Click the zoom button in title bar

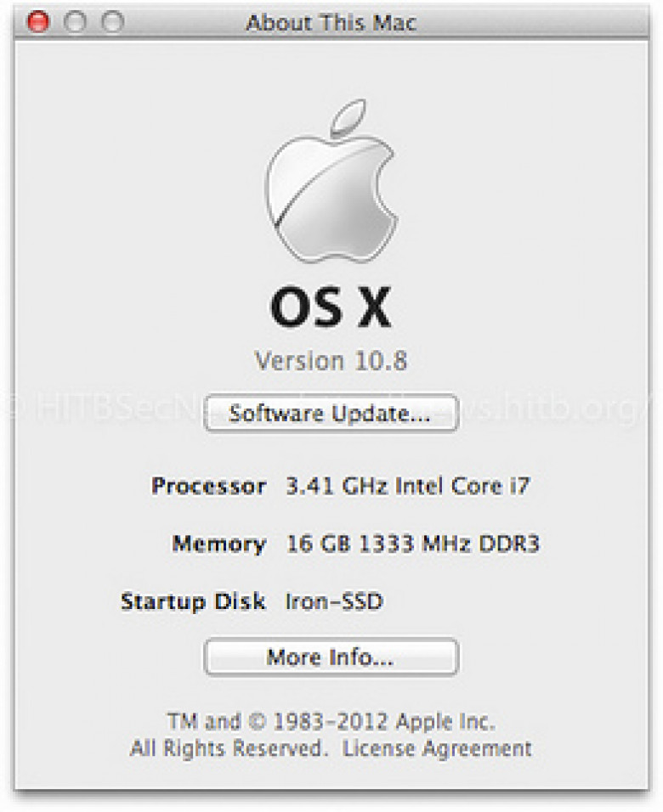pos(112,22)
